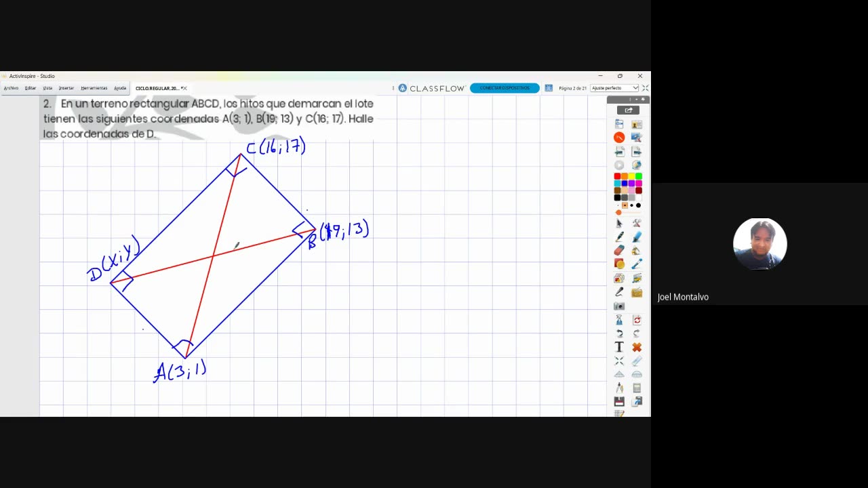Click the Página 2 de 21 page indicator
This screenshot has width=868, height=488.
point(572,88)
